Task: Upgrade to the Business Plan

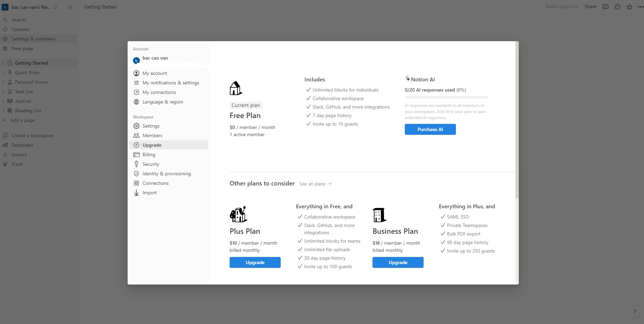Action: coord(398,262)
